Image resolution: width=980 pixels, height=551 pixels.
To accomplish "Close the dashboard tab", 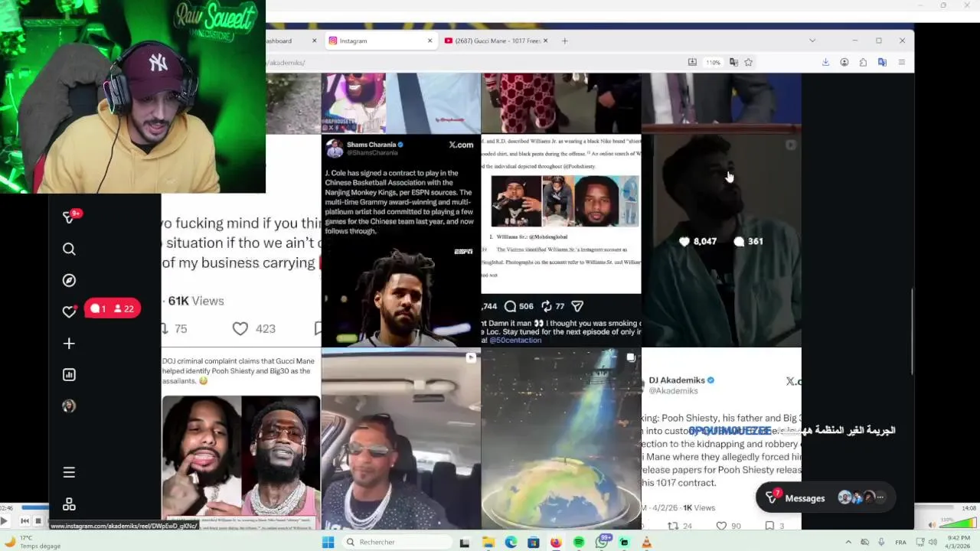I will pyautogui.click(x=314, y=41).
